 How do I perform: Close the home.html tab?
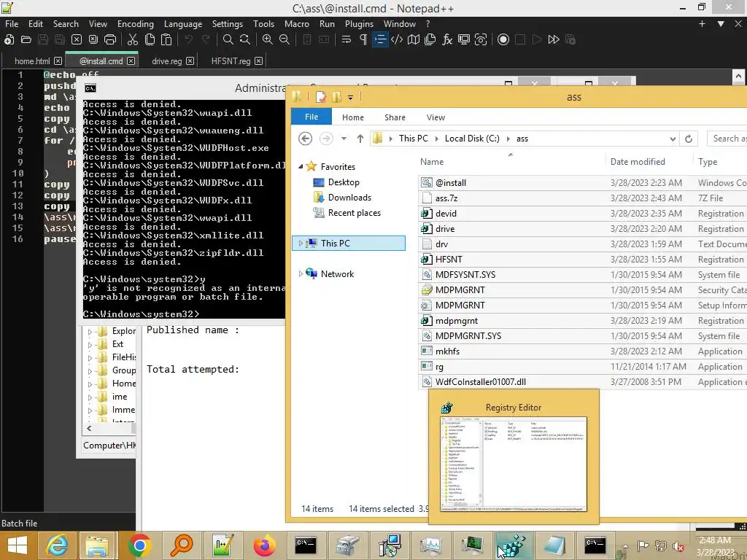point(58,61)
